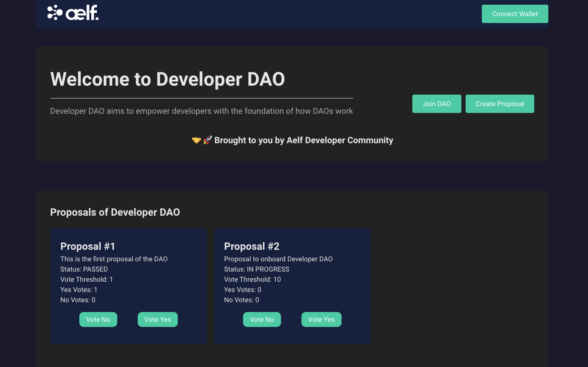
Task: Click 'Vote Threshold: 1' in Proposal #1
Action: pos(87,280)
